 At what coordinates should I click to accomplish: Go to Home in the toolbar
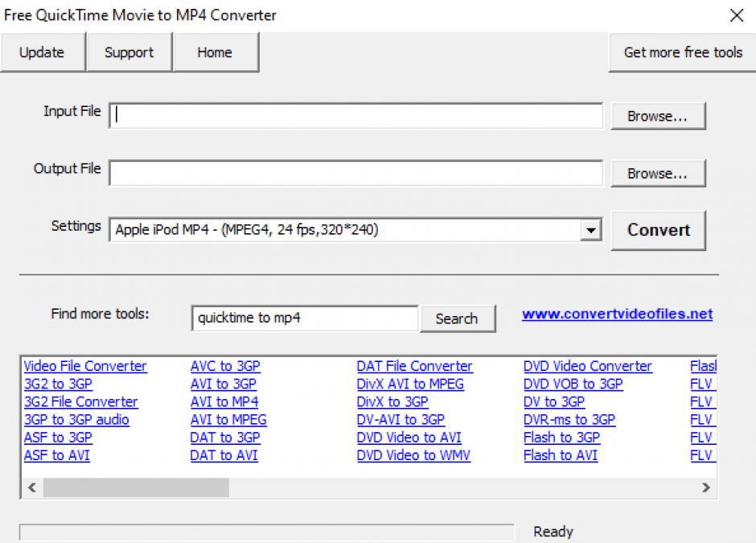click(215, 52)
